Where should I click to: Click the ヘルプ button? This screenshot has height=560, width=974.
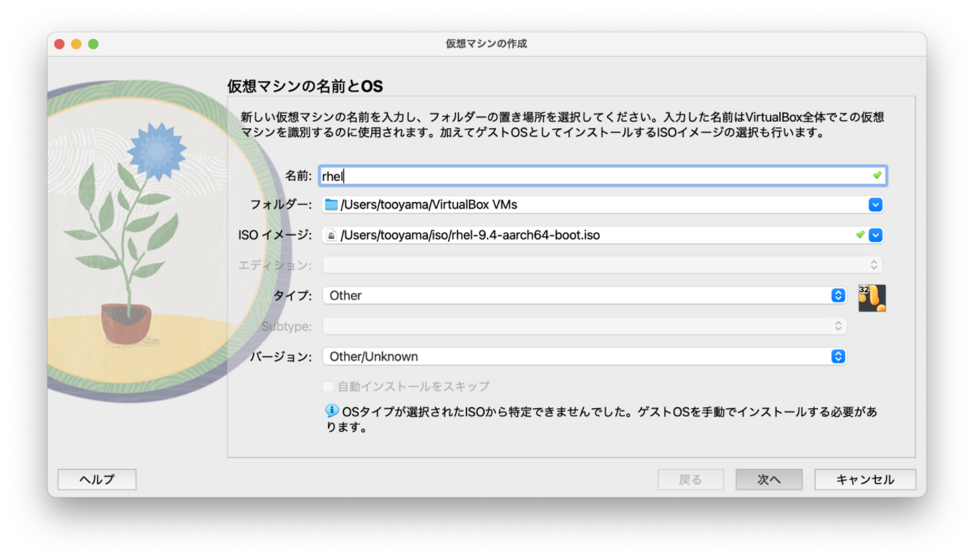[x=97, y=479]
